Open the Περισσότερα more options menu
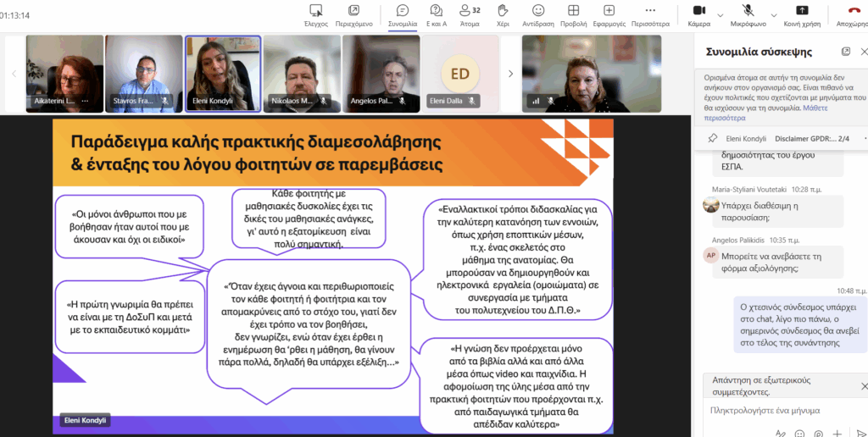The image size is (868, 437). coord(650,13)
